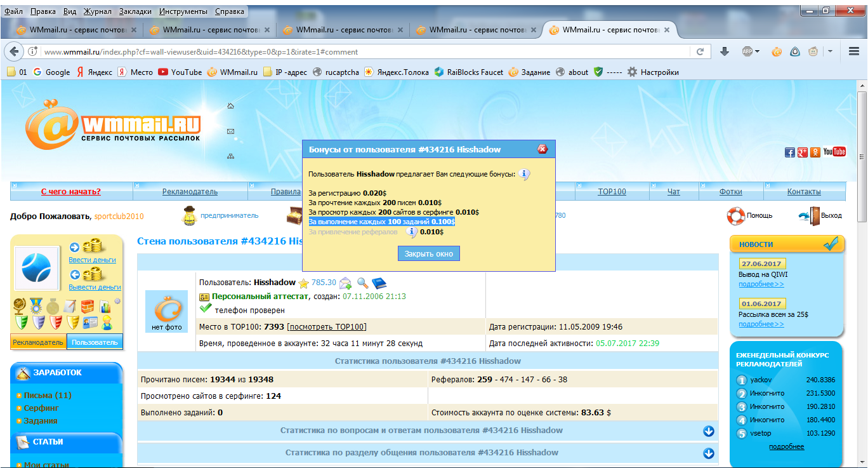
Task: Close the bonuses popup with red X
Action: [x=542, y=149]
